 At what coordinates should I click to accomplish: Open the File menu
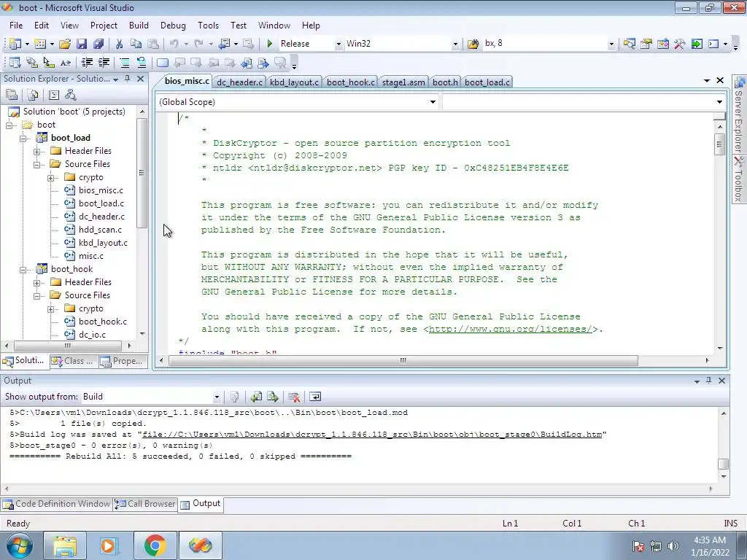click(16, 26)
